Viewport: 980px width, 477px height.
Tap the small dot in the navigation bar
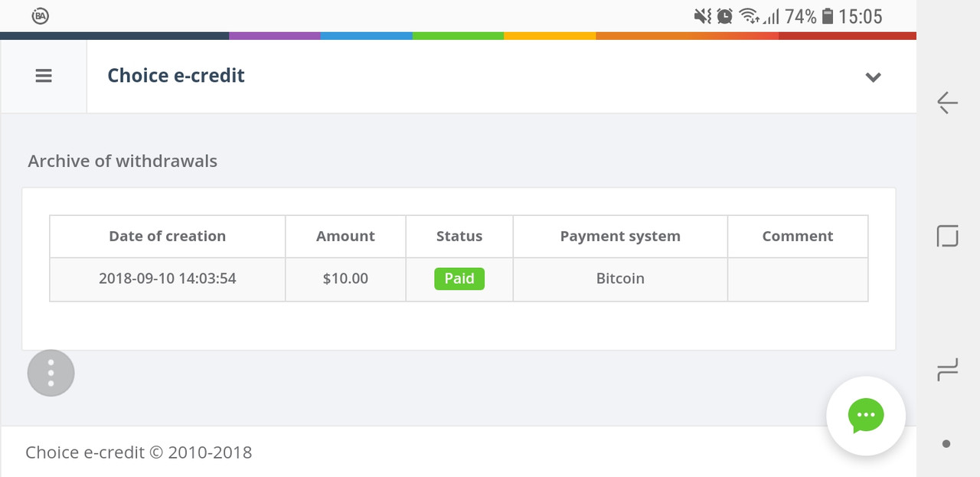(x=946, y=443)
